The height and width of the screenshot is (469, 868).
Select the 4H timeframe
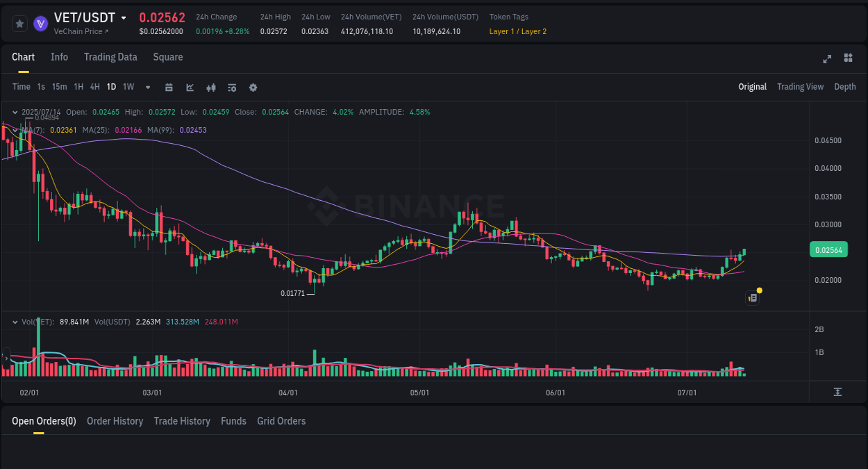pyautogui.click(x=94, y=87)
